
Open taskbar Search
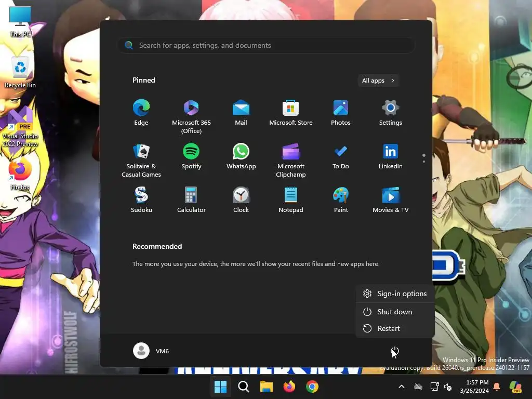pos(244,387)
